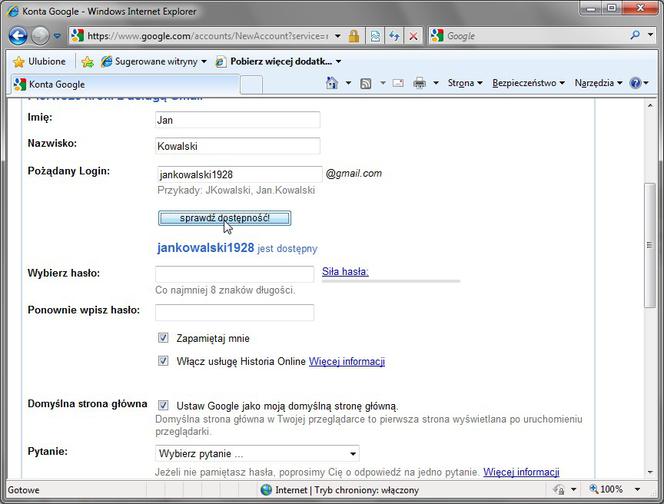Click the Ponownie wpisz hasło field
Viewport: 664px width, 504px height.
pyautogui.click(x=235, y=312)
